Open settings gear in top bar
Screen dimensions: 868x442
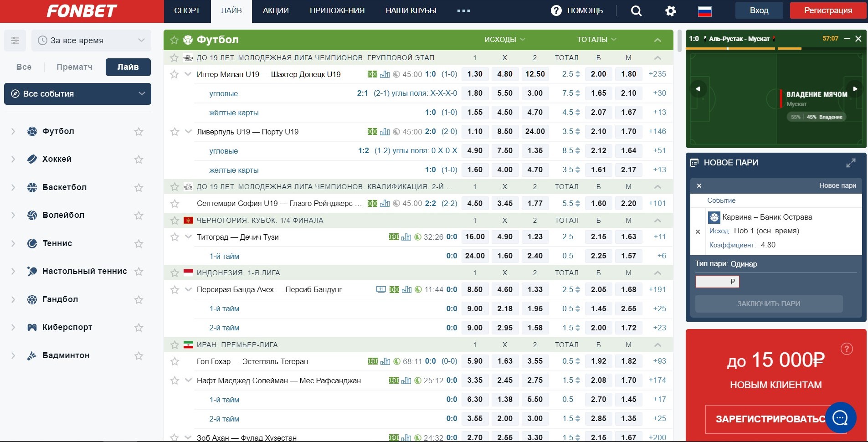671,11
